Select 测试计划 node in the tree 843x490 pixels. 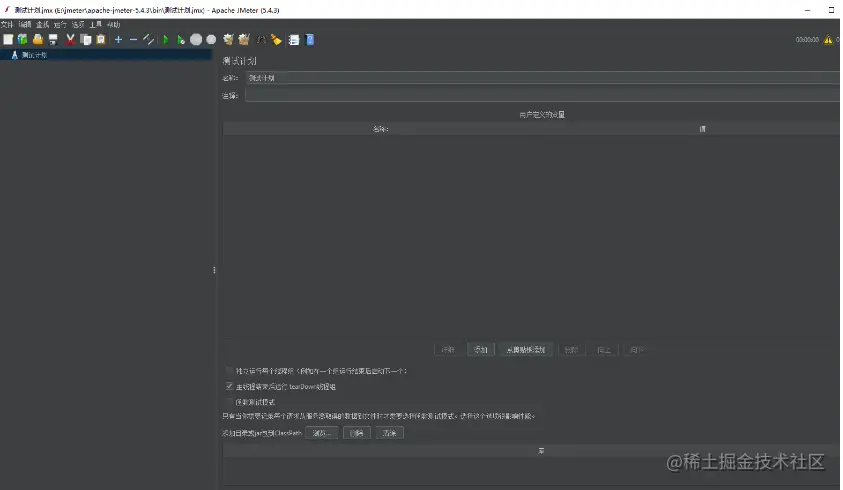point(34,55)
